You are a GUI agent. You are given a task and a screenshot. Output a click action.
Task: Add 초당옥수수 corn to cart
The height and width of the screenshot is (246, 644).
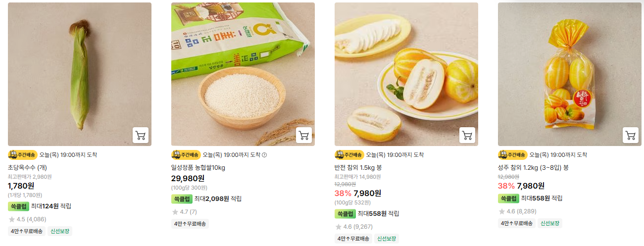coord(141,135)
